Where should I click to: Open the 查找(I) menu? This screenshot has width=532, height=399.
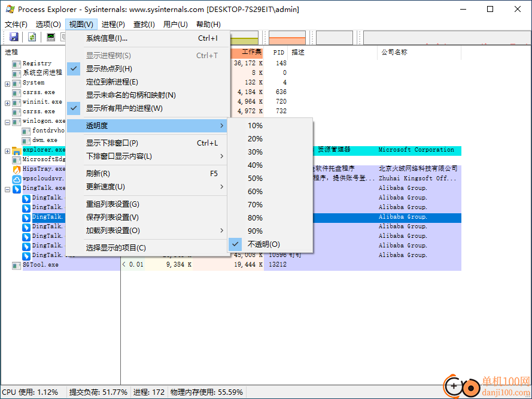[144, 25]
